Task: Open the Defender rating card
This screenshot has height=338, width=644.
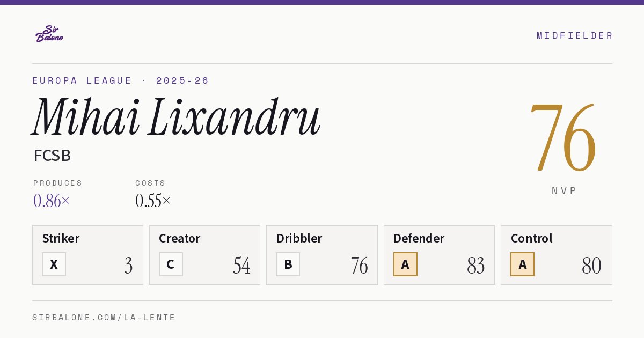Action: click(x=439, y=255)
